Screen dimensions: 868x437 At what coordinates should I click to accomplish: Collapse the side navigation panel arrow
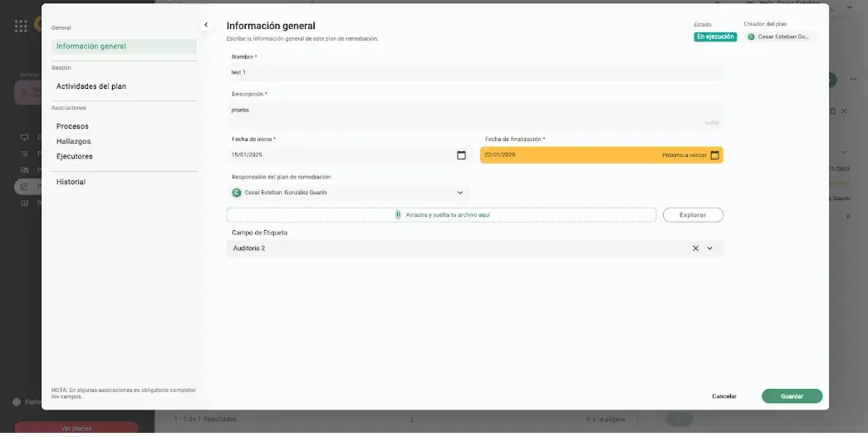click(x=206, y=25)
